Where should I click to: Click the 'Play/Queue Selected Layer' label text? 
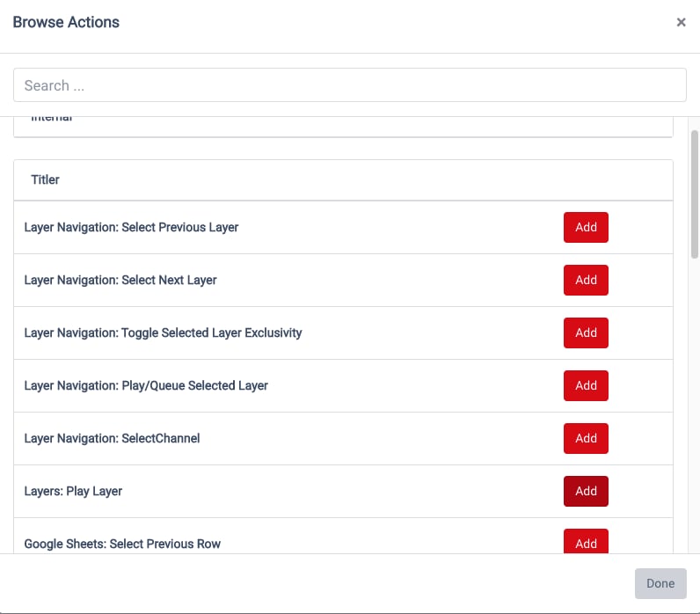194,385
